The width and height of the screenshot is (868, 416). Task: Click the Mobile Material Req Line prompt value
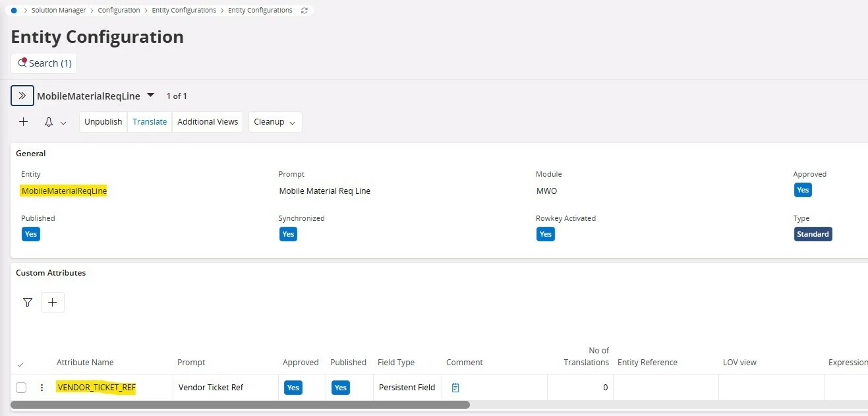pos(325,191)
